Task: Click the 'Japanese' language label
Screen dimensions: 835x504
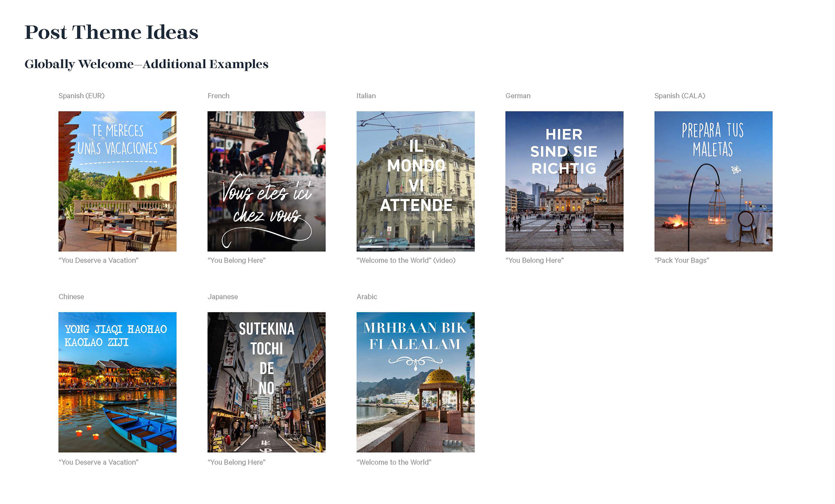Action: click(x=223, y=297)
